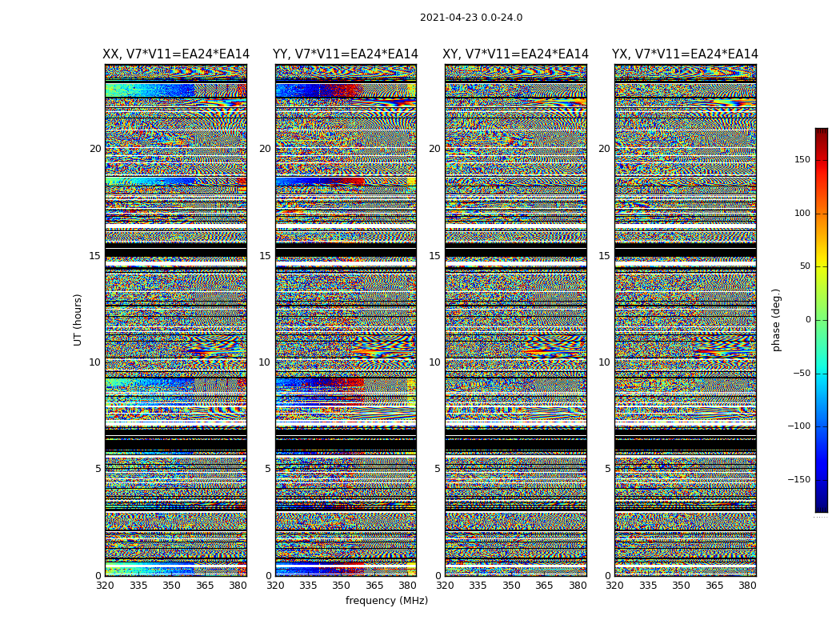The image size is (840, 640).
Task: Click the 150 tick label on the colorbar
Action: click(x=802, y=159)
